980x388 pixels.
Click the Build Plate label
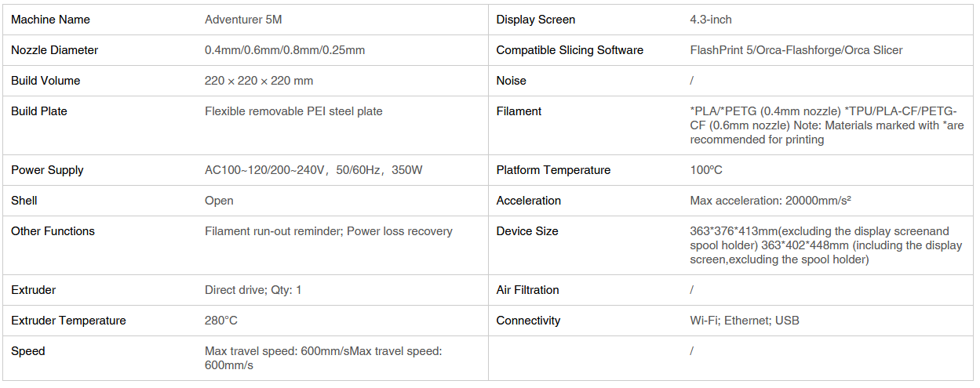click(x=39, y=111)
